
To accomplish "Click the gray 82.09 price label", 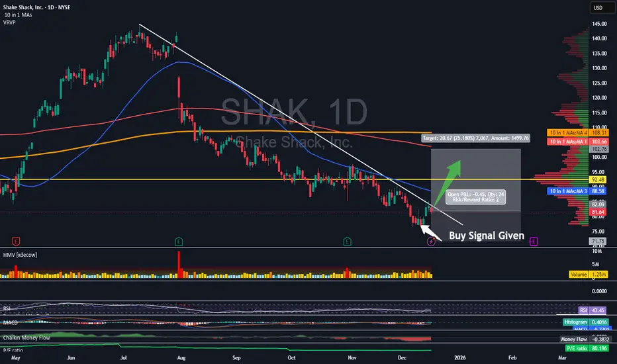I will point(598,205).
